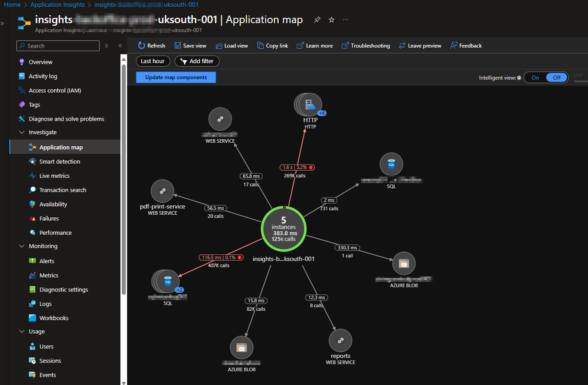Screen dimensions: 588x385
Task: Turn Intelligent view On
Action: [x=535, y=77]
